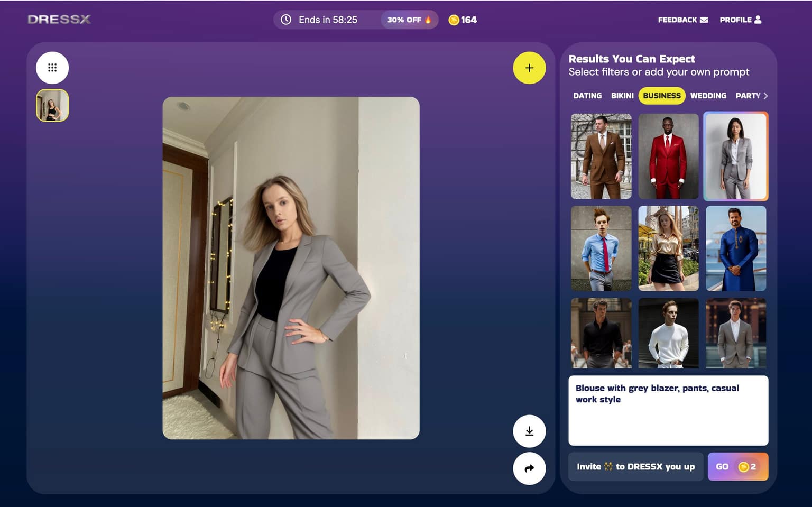Select the PARTY filter tab

pos(748,96)
